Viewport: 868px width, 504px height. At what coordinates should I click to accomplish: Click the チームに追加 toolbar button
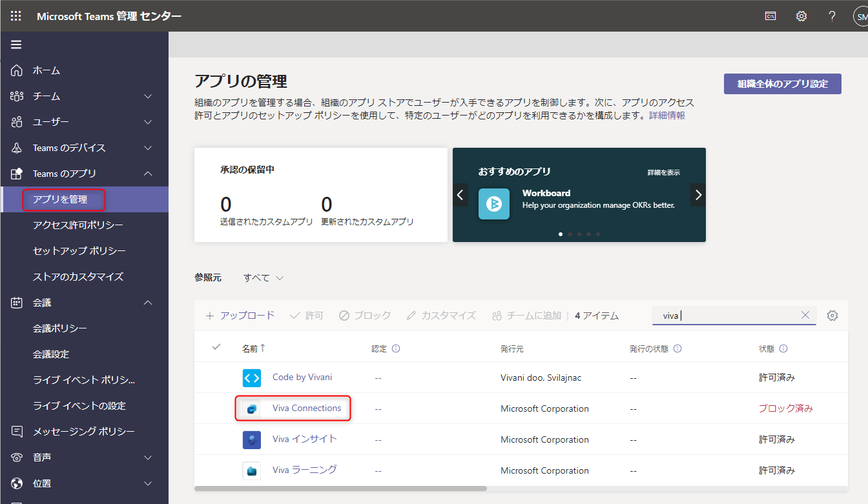526,316
